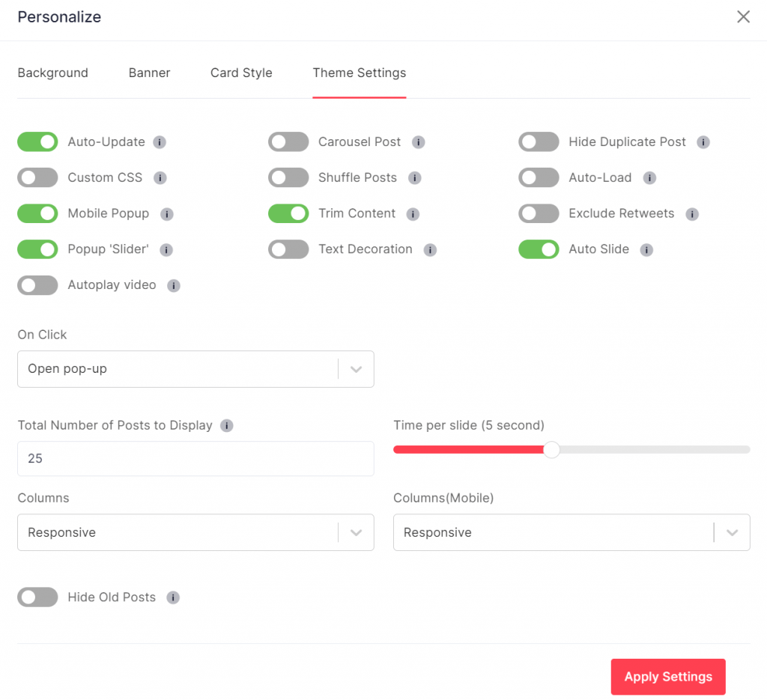Click the Trim Content info icon
The width and height of the screenshot is (767, 700).
412,213
